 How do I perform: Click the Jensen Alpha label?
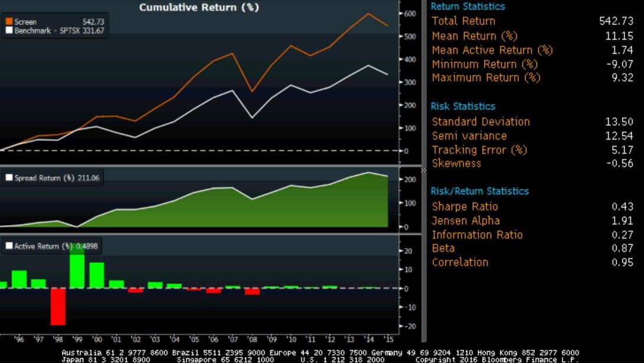[x=466, y=220]
